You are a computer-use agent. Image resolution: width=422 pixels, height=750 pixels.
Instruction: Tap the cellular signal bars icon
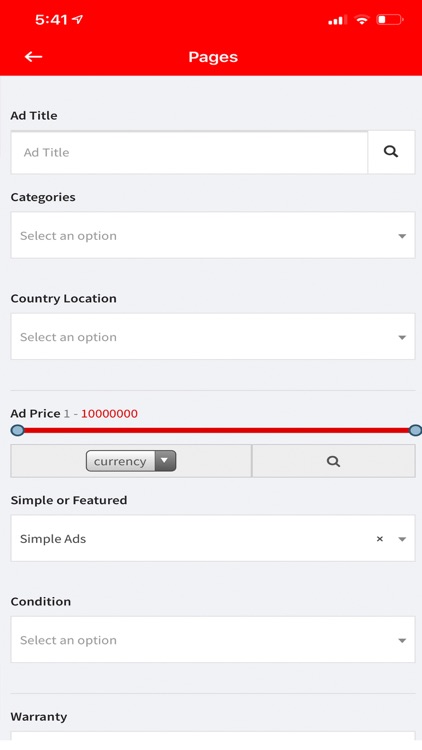(337, 21)
